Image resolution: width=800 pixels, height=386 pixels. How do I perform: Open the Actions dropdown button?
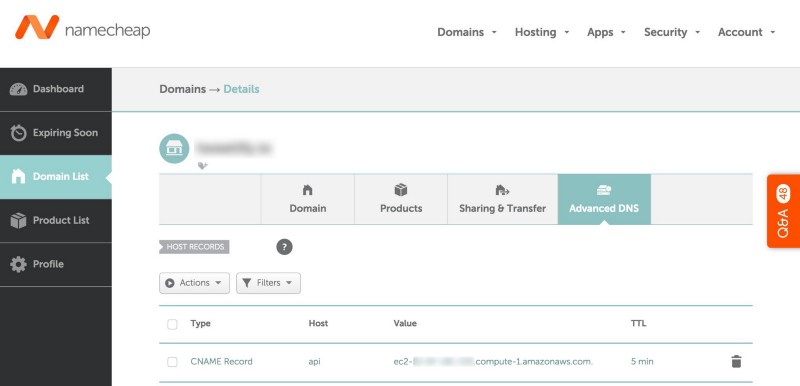(x=194, y=283)
